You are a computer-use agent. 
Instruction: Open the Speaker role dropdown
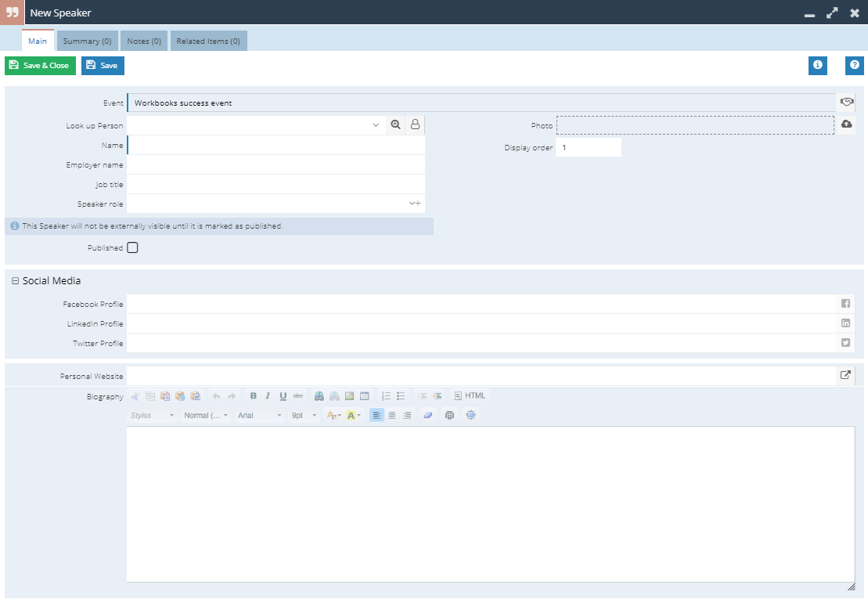point(412,204)
